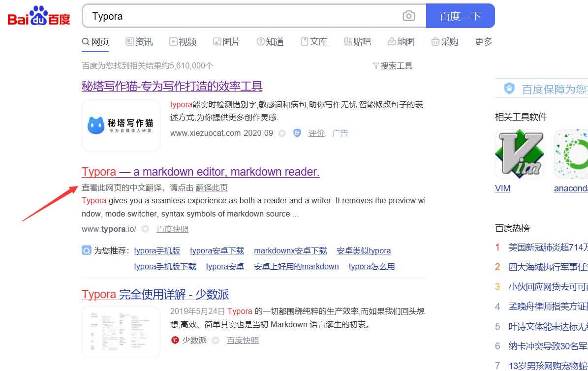Image resolution: width=588 pixels, height=371 pixels.
Task: Open suggestion 安卓类似typora
Action: tap(364, 250)
